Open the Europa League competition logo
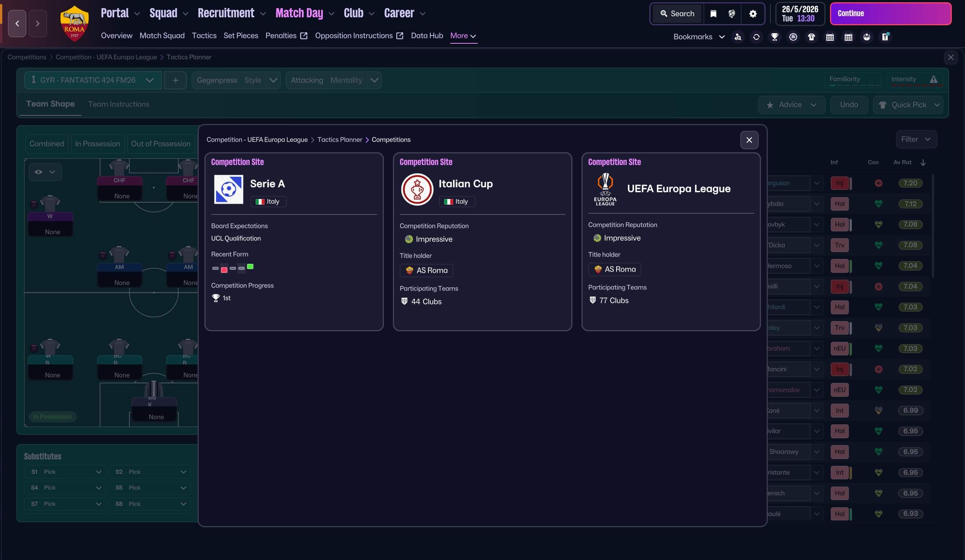965x560 pixels. point(605,189)
